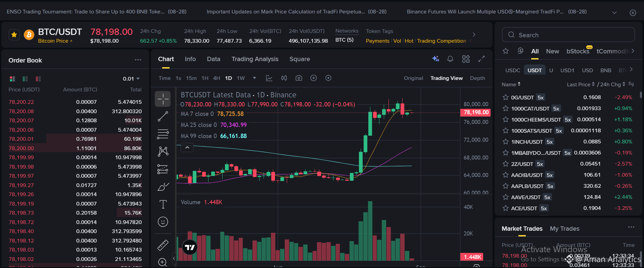The image size is (644, 268).
Task: Open order book 0.01 precision dropdown
Action: pos(131,79)
